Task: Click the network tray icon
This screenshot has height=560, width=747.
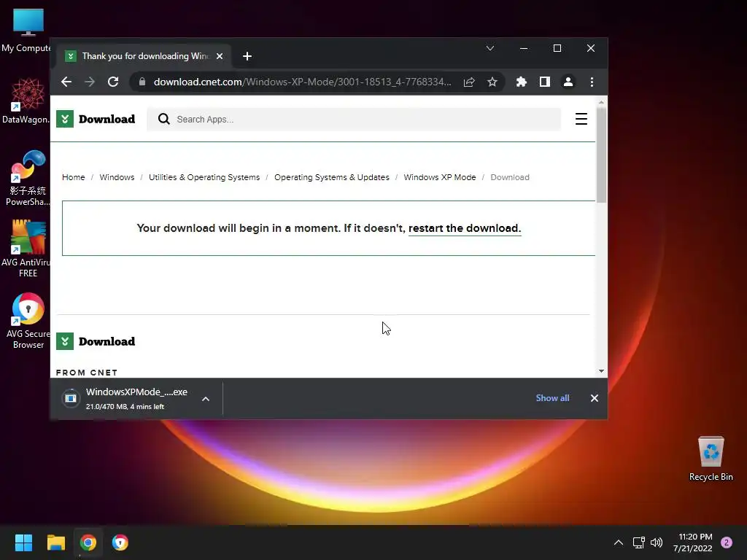Action: tap(638, 542)
